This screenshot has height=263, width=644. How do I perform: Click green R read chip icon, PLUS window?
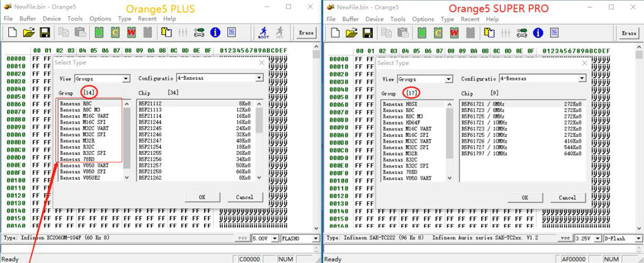point(99,32)
